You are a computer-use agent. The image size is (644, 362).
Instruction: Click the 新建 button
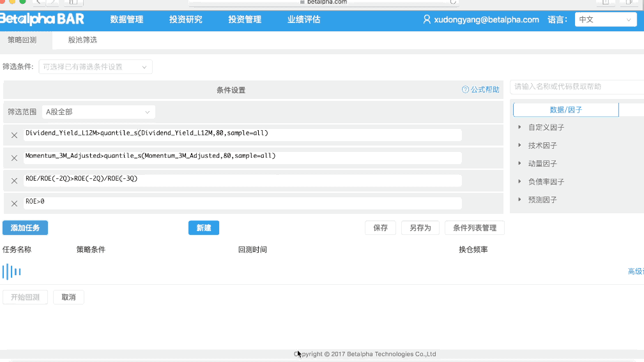point(204,228)
